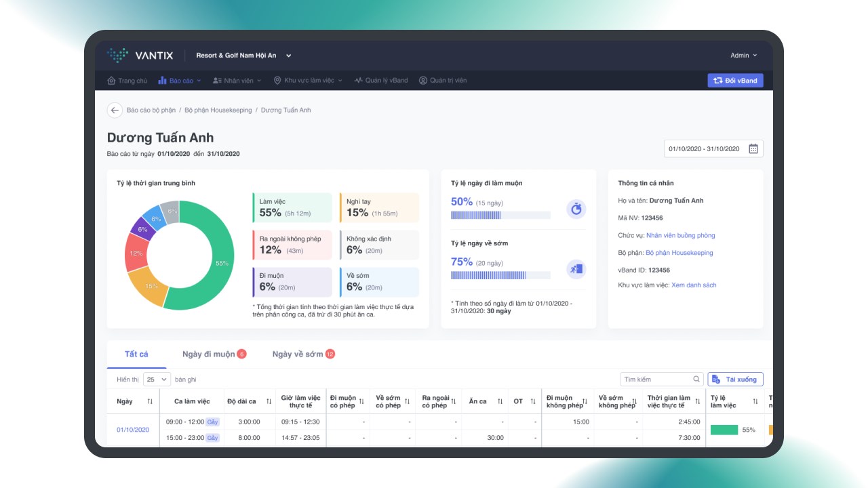This screenshot has height=488, width=868.
Task: Open the Xem danh sách link
Action: pyautogui.click(x=694, y=285)
